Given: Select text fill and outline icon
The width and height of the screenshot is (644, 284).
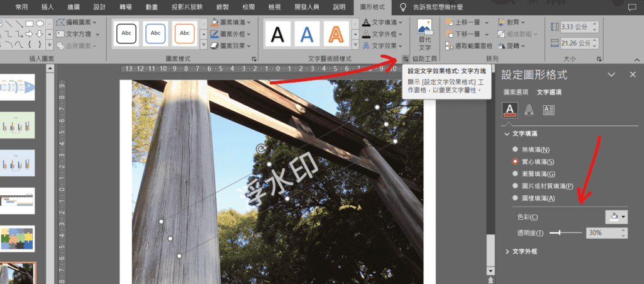Looking at the screenshot, I should pyautogui.click(x=509, y=110).
